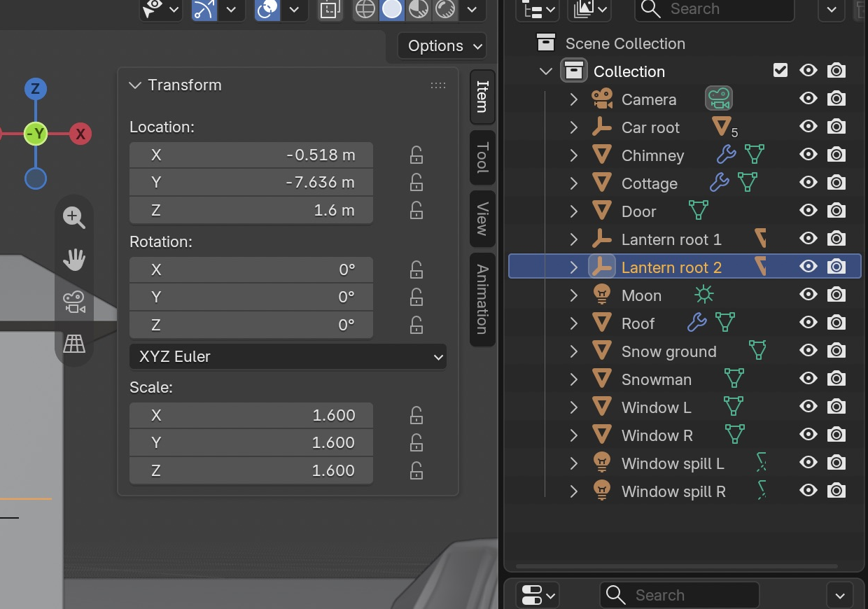Lock the Rotation Z value
The height and width of the screenshot is (609, 868).
click(x=416, y=325)
